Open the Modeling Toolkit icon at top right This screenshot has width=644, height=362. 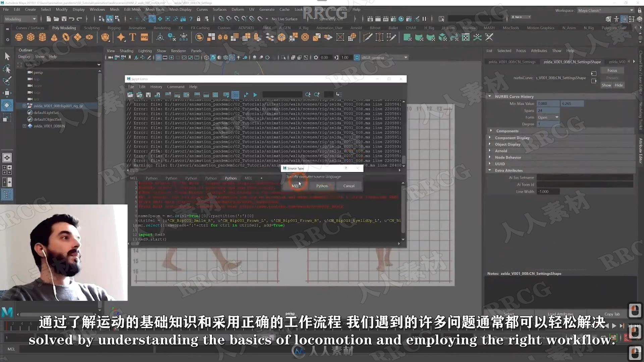pos(608,19)
